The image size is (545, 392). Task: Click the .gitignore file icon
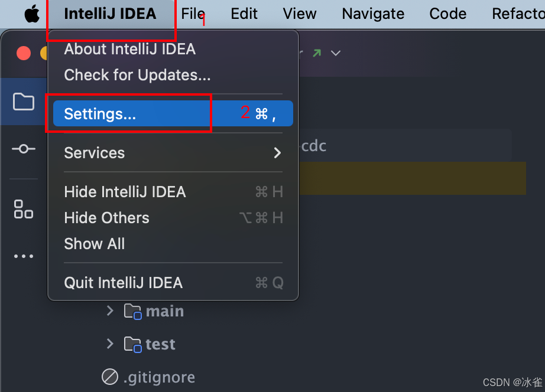(x=110, y=376)
